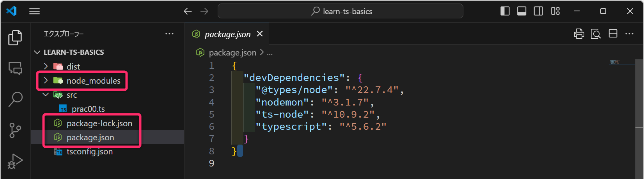The width and height of the screenshot is (644, 179).
Task: Open the hamburger application menu
Action: click(35, 11)
